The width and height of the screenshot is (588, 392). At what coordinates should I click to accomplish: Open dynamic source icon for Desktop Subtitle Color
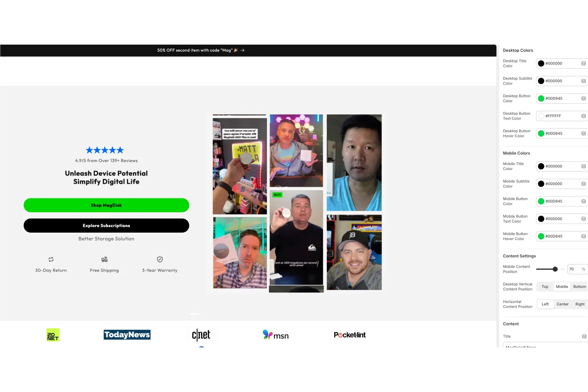click(x=584, y=81)
